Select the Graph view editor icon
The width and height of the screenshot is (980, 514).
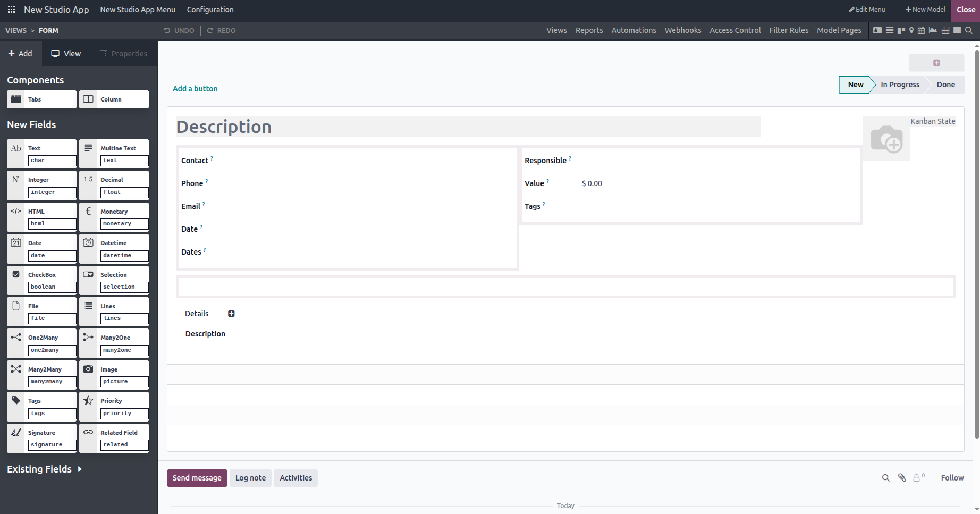point(933,30)
